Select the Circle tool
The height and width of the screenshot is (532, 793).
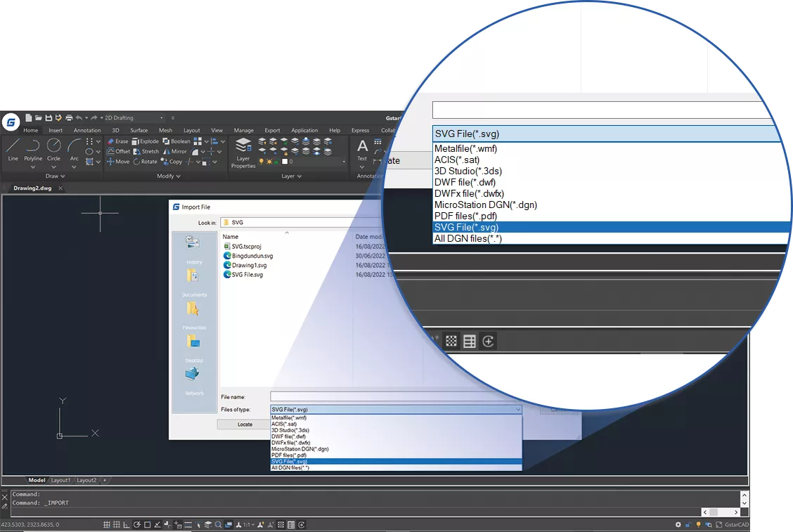[53, 149]
